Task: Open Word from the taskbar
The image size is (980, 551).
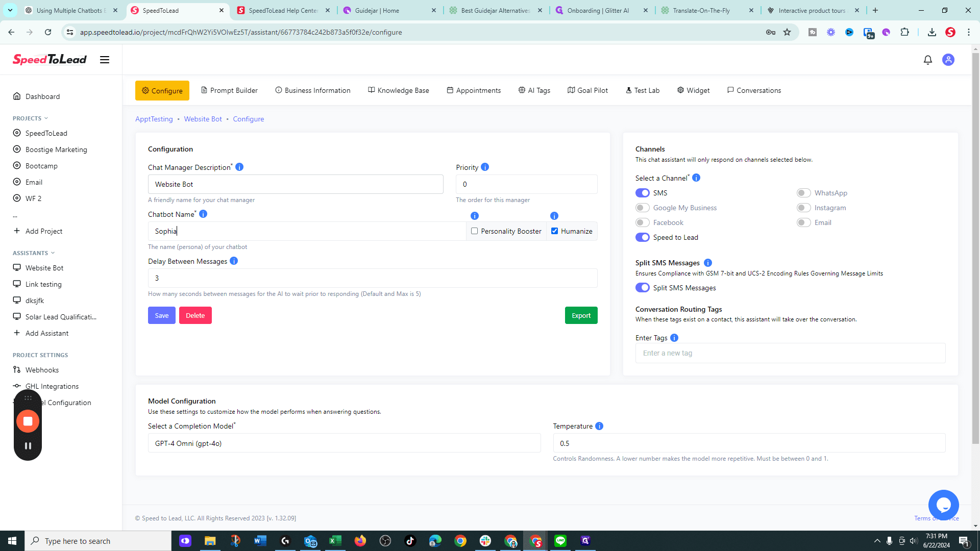Action: (x=260, y=541)
